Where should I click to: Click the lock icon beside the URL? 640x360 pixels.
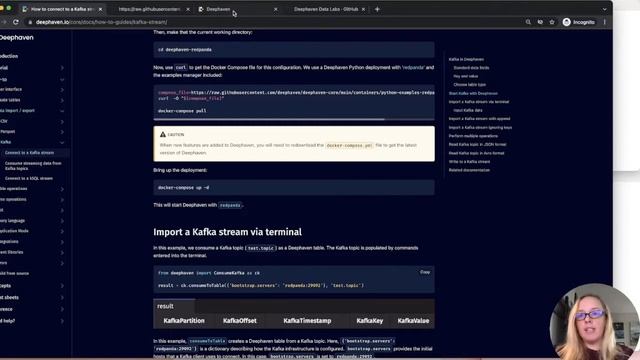tap(30, 22)
